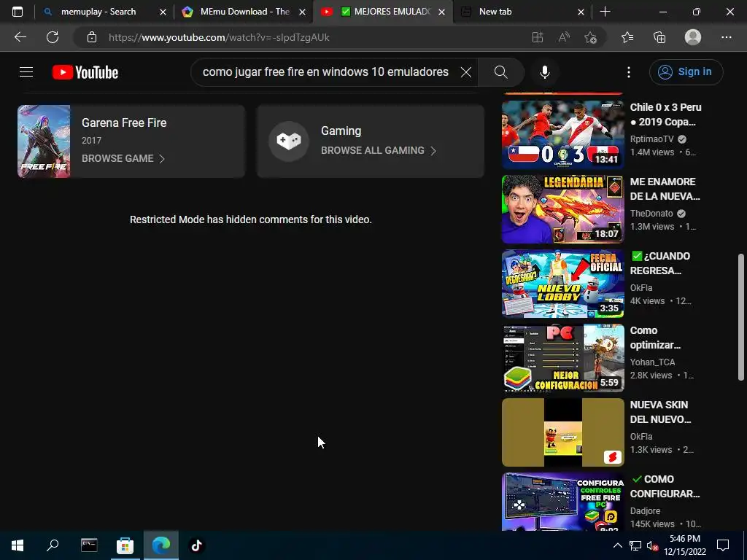
Task: Open Edge Settings and more menu
Action: click(x=726, y=37)
